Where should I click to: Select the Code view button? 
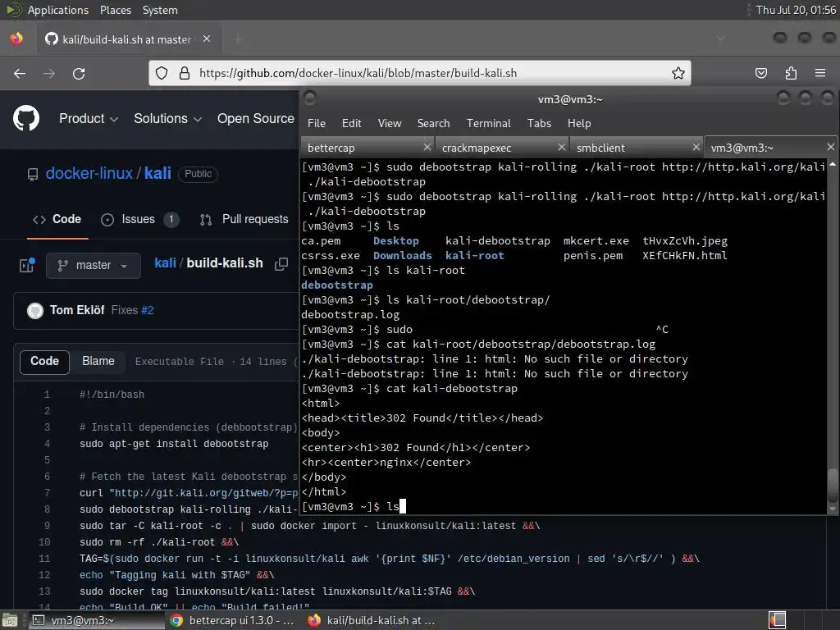point(44,362)
